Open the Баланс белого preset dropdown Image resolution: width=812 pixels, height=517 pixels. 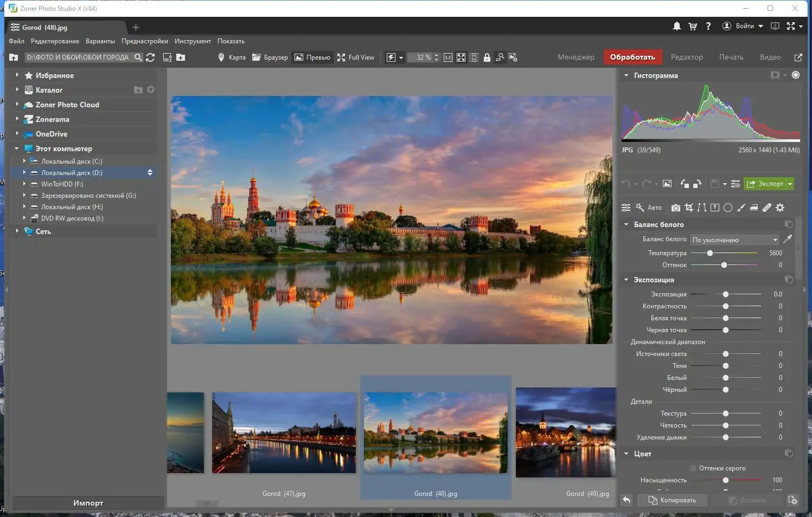pos(735,240)
